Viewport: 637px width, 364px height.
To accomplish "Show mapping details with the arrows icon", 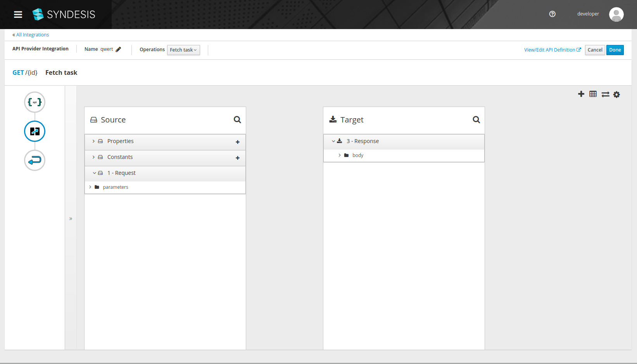I will click(x=605, y=94).
